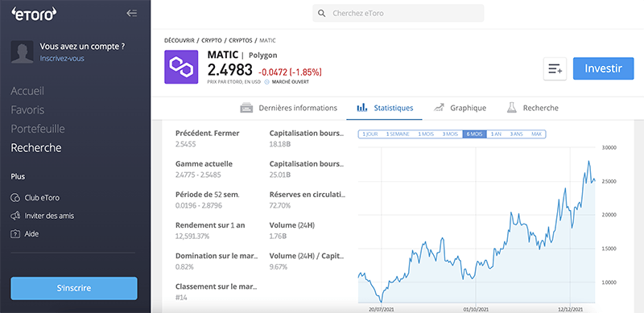The width and height of the screenshot is (644, 313).
Task: Select the 6 MOIS chart range
Action: (x=474, y=134)
